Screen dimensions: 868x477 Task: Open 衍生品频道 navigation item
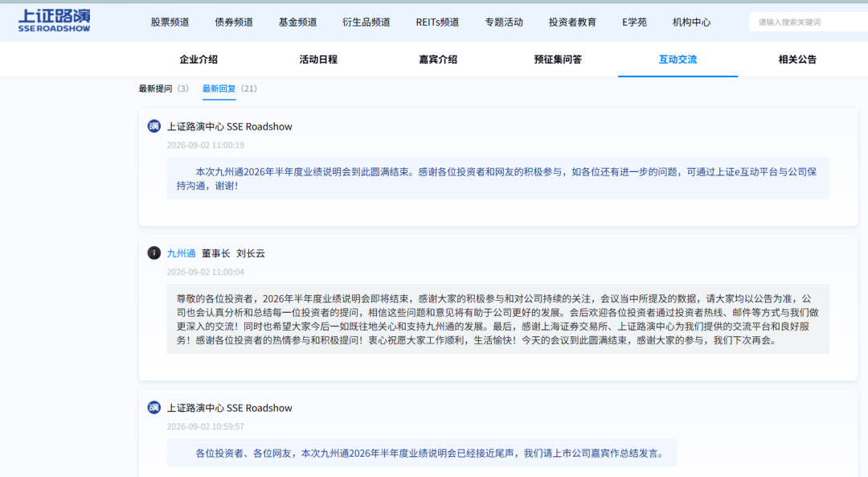click(x=366, y=23)
